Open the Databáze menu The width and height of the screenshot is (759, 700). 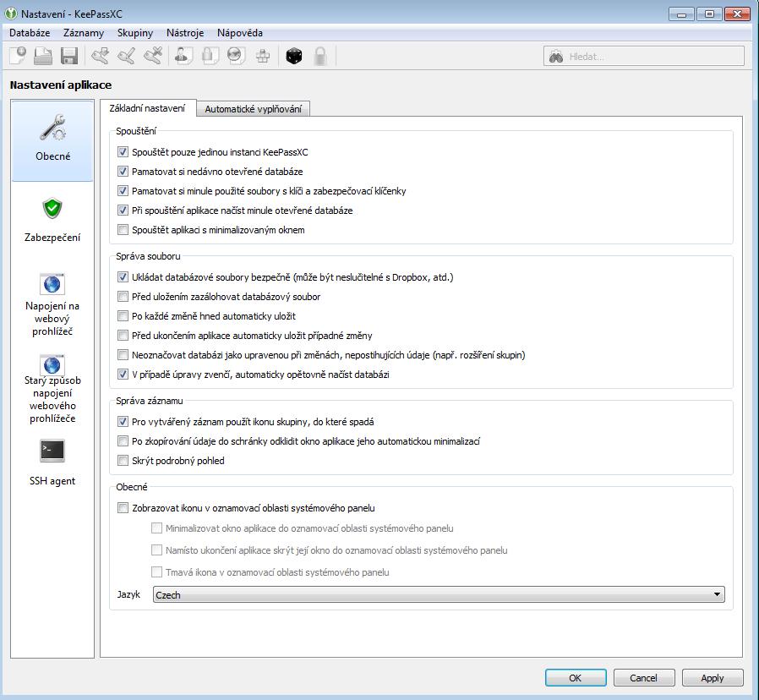pyautogui.click(x=30, y=33)
